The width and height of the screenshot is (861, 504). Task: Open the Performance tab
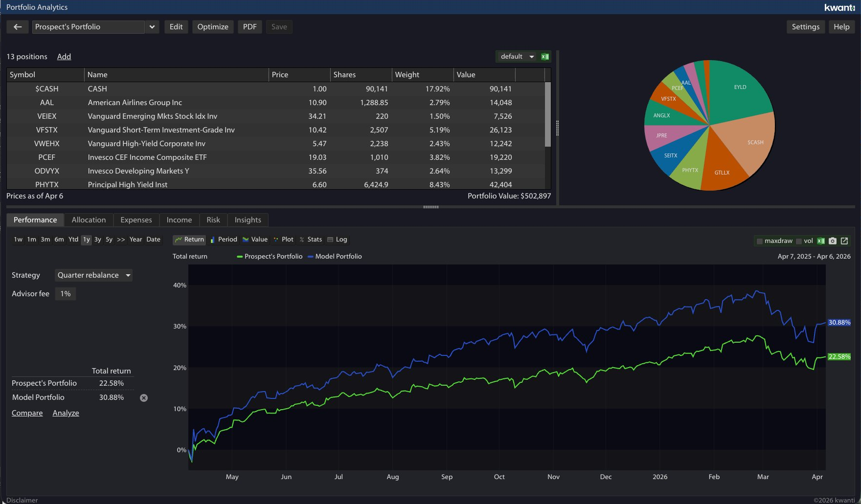click(x=35, y=220)
